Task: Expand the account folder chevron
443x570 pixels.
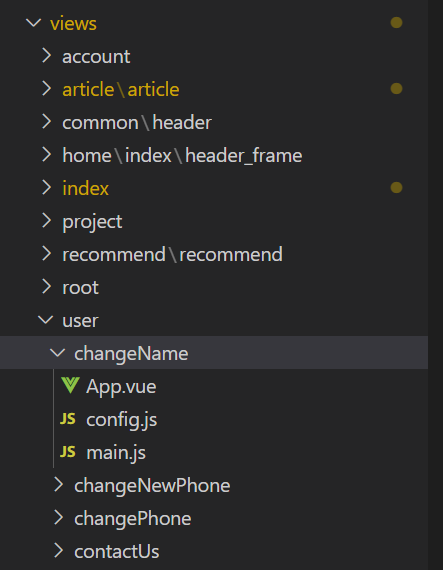Action: pos(46,56)
